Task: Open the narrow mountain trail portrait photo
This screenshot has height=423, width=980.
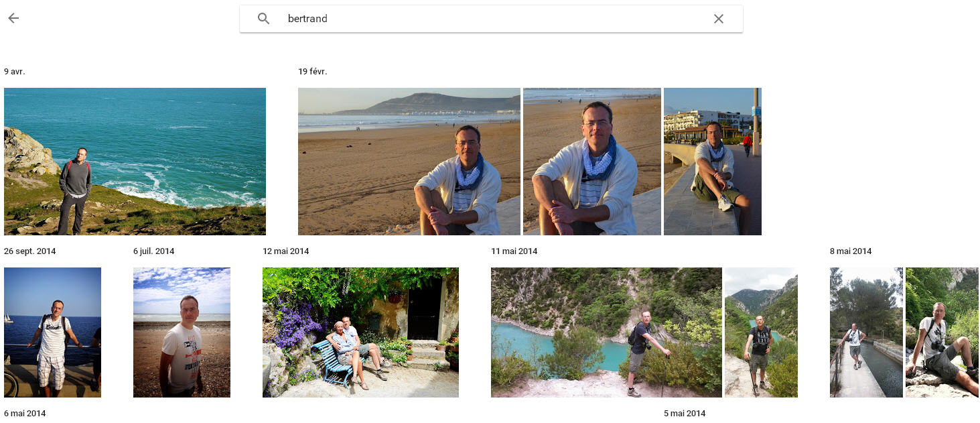Action: (x=761, y=333)
